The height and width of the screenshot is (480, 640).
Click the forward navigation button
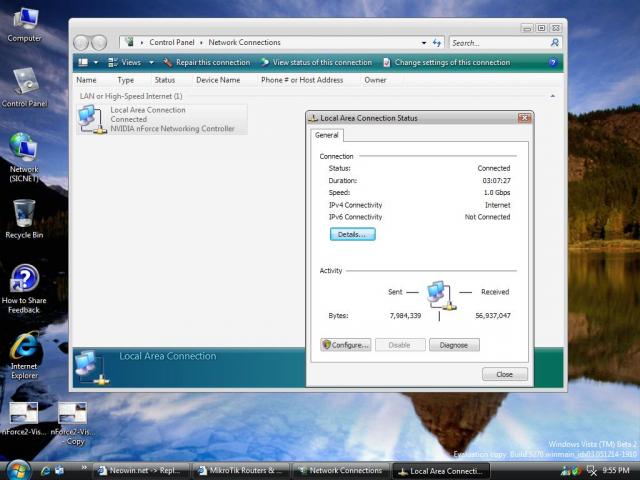coord(99,42)
